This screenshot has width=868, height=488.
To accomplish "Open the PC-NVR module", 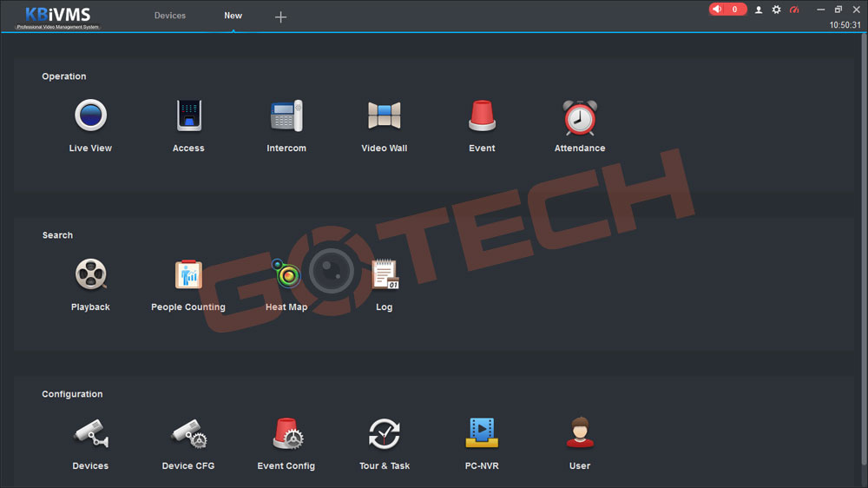I will click(482, 433).
